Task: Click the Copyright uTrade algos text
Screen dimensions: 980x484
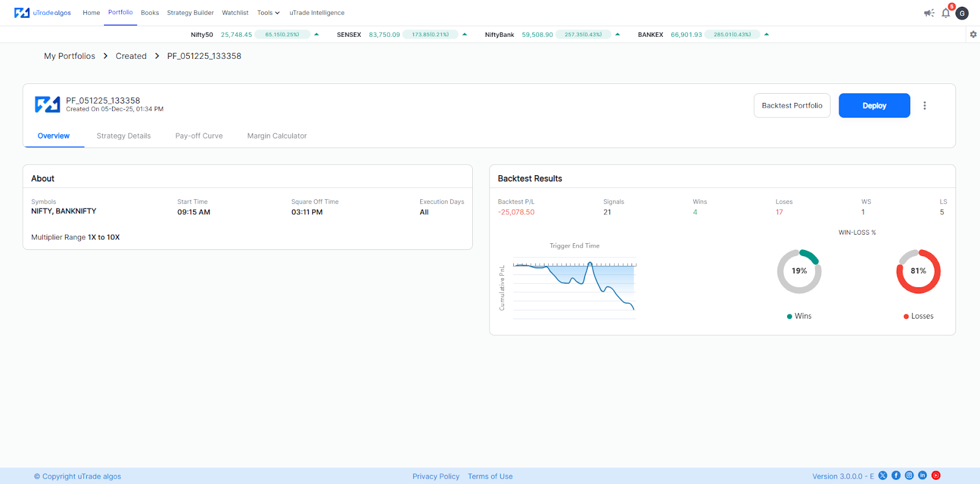Action: (x=77, y=476)
